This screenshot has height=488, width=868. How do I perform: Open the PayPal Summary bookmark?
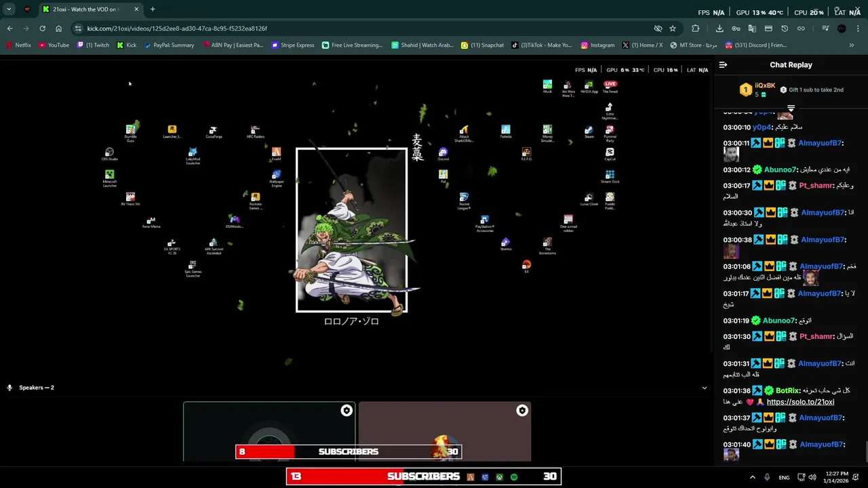pos(169,45)
